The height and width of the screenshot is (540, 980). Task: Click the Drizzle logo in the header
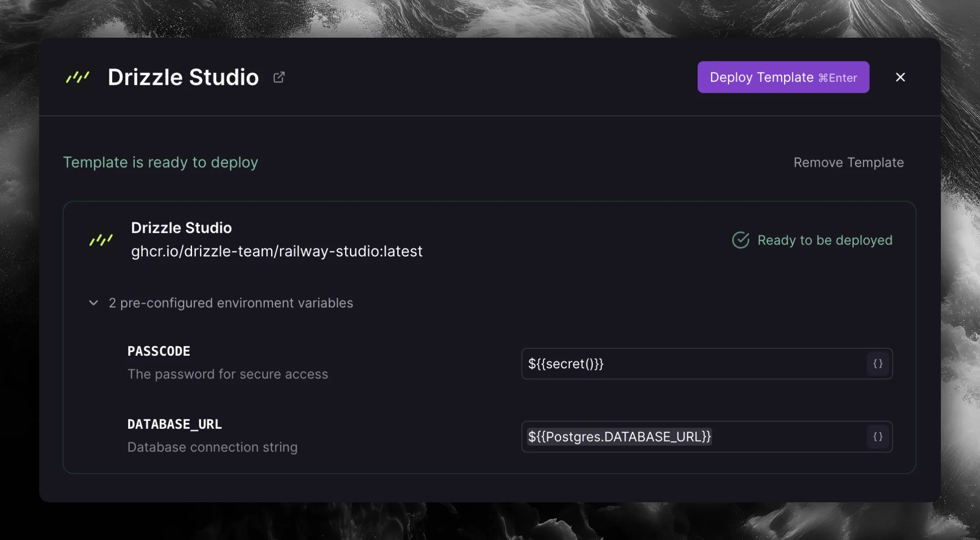coord(77,77)
